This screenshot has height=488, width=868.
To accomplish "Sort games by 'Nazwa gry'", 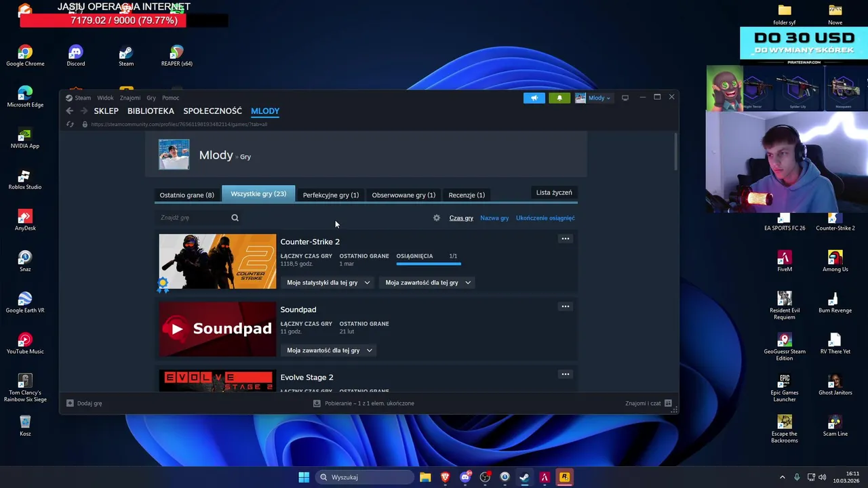I will (x=494, y=218).
